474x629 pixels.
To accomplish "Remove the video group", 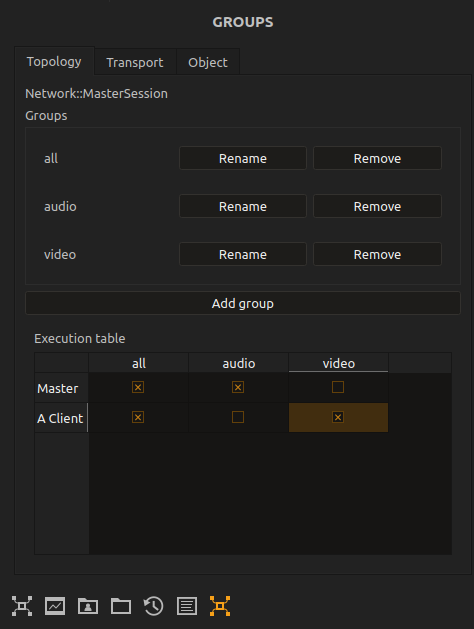I will [377, 254].
